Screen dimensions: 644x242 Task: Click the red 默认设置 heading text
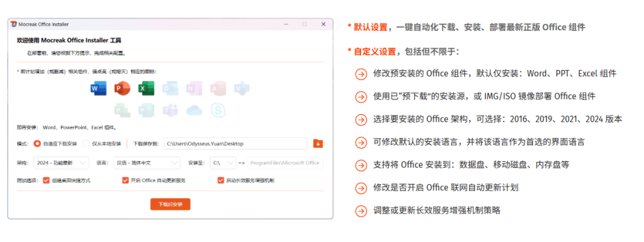371,28
